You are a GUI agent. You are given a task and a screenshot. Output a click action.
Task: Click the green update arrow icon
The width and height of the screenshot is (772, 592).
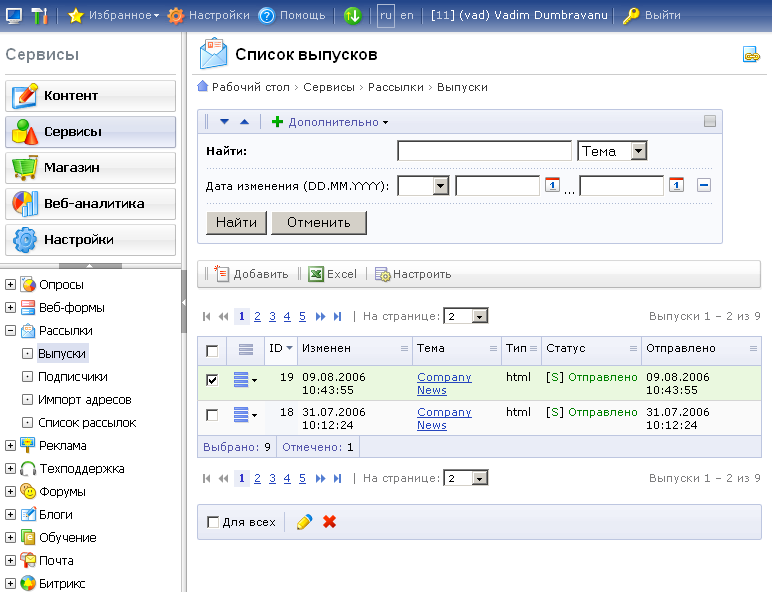(352, 15)
